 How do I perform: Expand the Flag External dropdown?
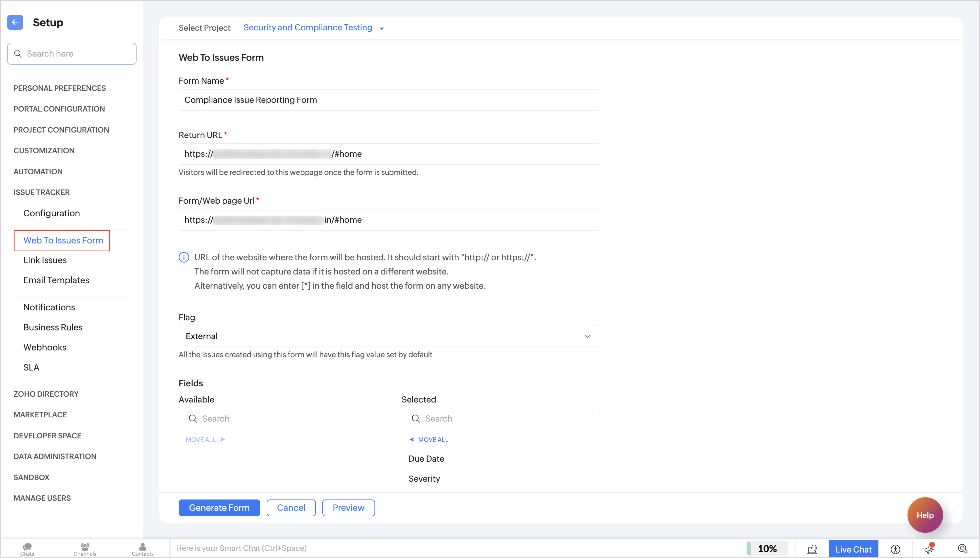389,336
